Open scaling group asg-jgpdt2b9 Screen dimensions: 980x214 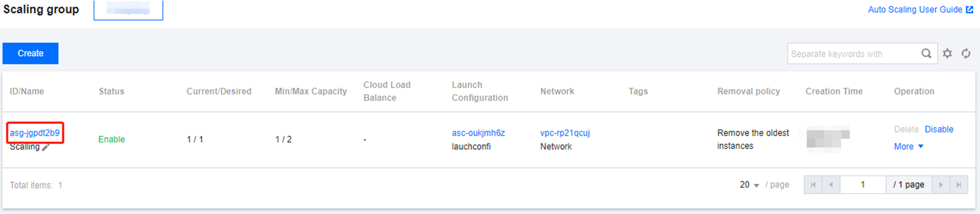(x=35, y=133)
